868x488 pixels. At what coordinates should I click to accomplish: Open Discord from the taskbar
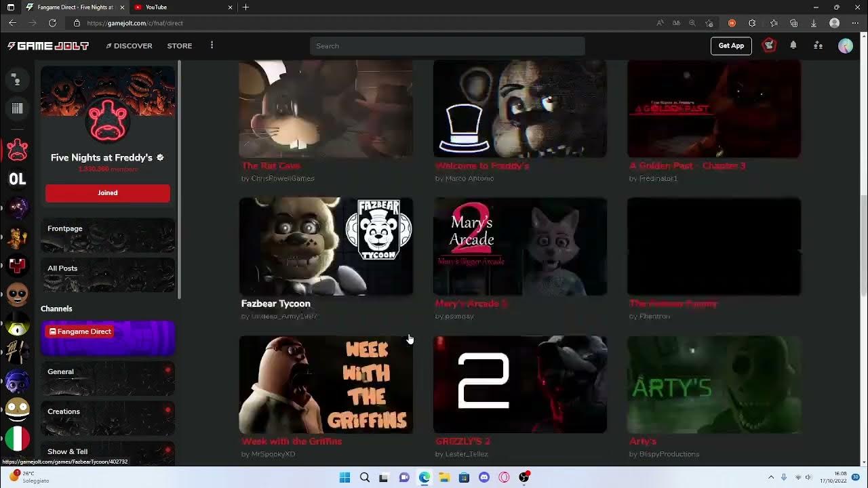pos(484,477)
